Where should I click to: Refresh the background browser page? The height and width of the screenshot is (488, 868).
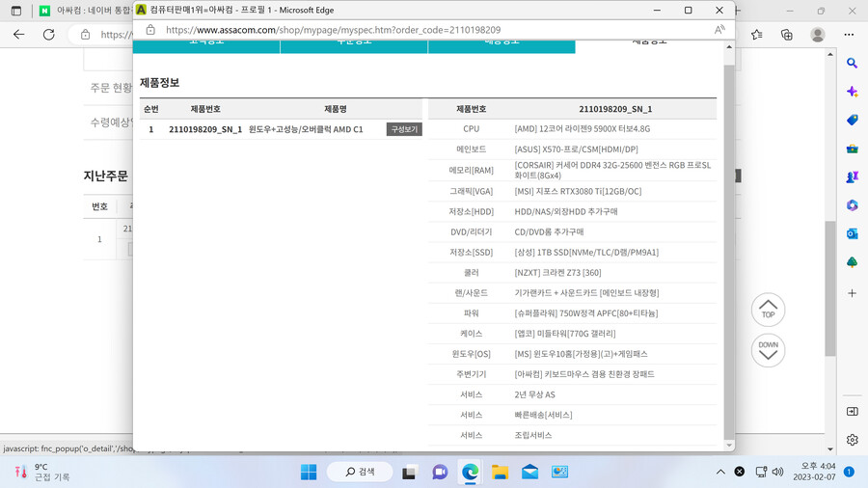(x=49, y=35)
